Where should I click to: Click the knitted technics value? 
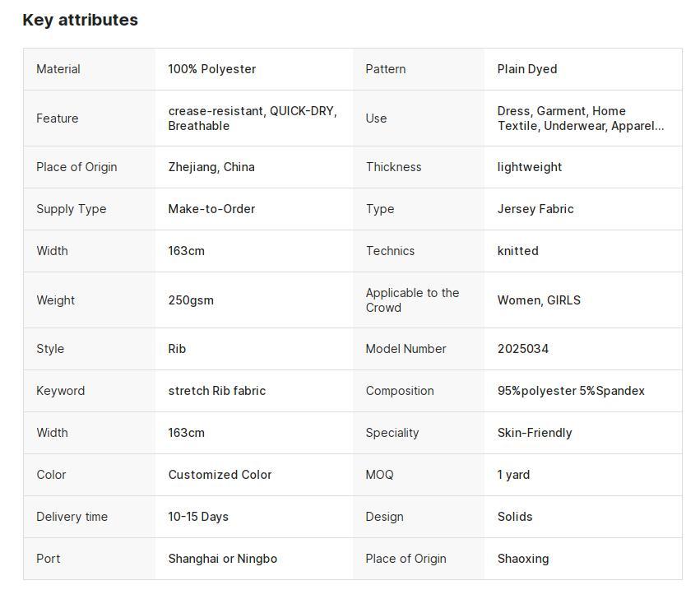[518, 251]
